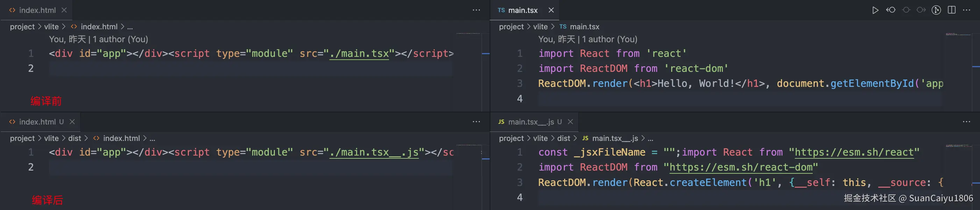Close the dist index.html tab
The height and width of the screenshot is (210, 980).
tap(72, 122)
